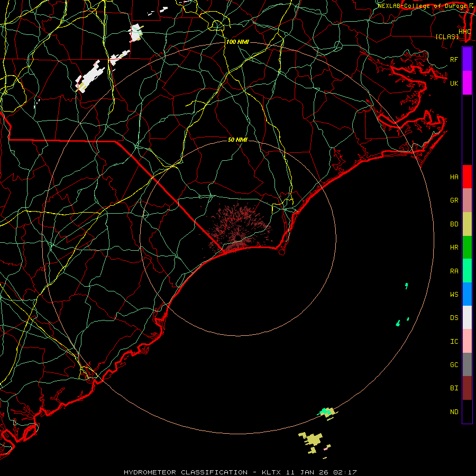This screenshot has width=476, height=476.
Task: Click the 11 JAN 26 date
Action: (307, 472)
